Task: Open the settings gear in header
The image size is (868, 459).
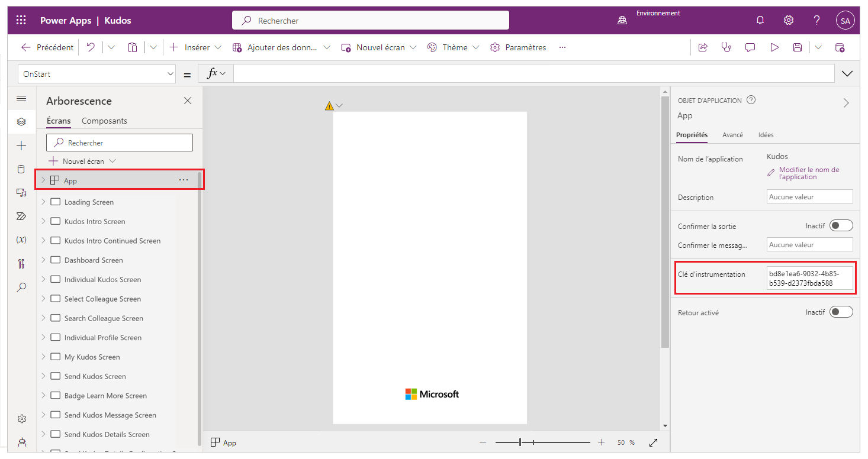Action: click(x=789, y=20)
